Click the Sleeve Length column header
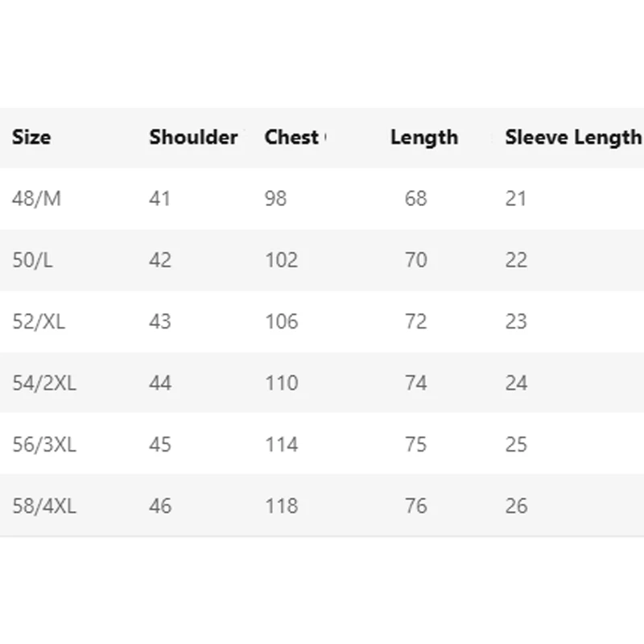 pyautogui.click(x=573, y=138)
